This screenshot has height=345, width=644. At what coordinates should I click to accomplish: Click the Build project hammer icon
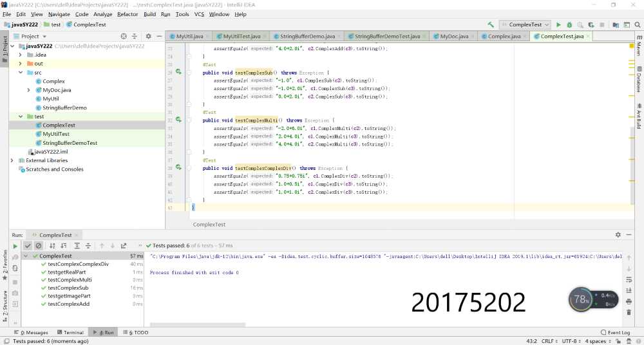[x=491, y=24]
